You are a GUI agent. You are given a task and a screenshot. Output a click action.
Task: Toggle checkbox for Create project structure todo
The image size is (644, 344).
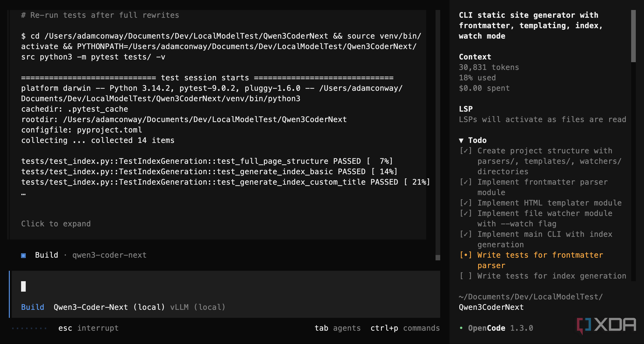point(466,151)
